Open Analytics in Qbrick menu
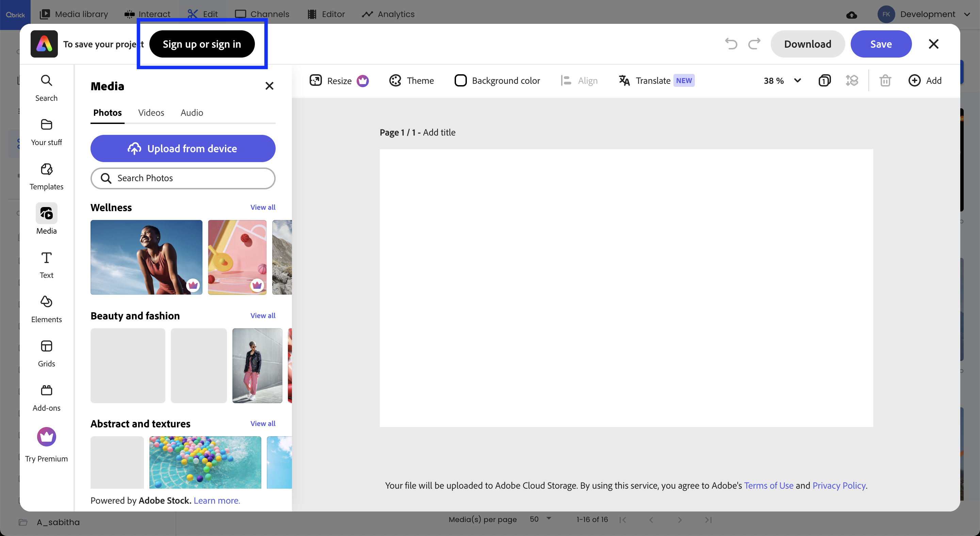Screen dimensions: 980x536 point(388,14)
